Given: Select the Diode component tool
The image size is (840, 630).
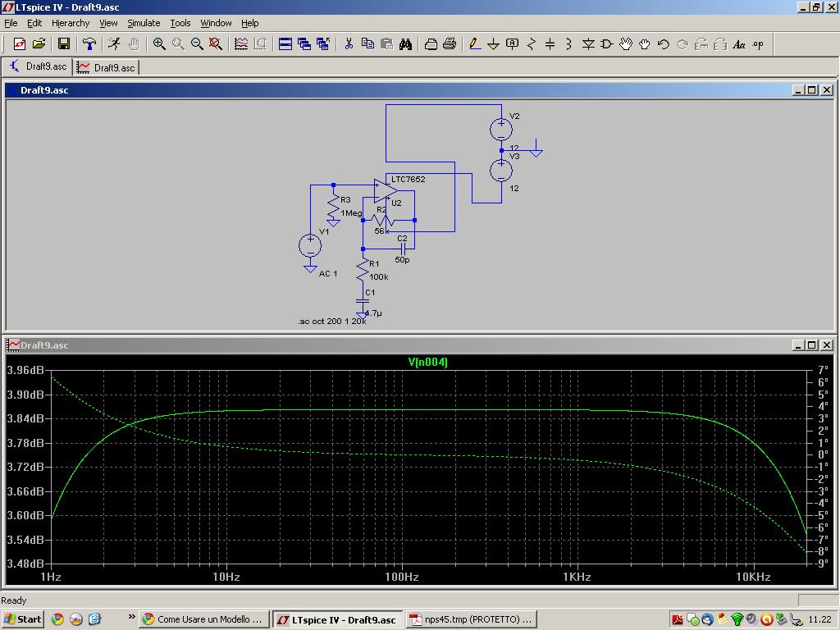Looking at the screenshot, I should coord(587,44).
